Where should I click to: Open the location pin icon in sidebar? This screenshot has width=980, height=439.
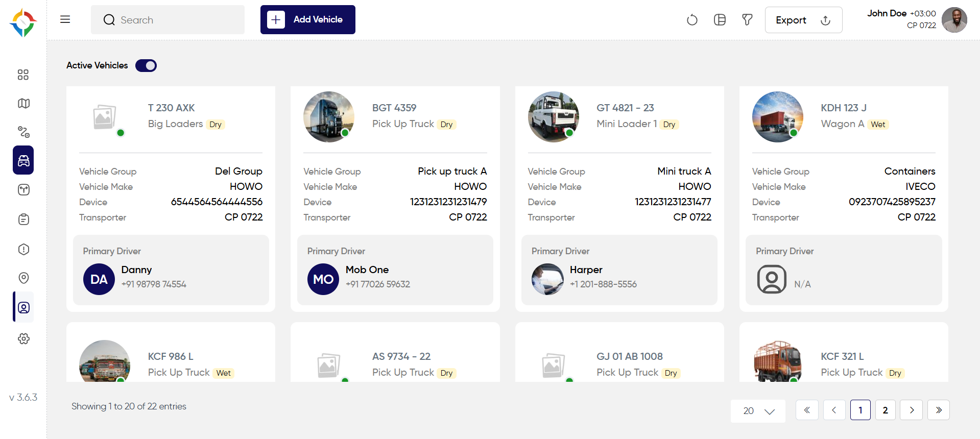23,278
